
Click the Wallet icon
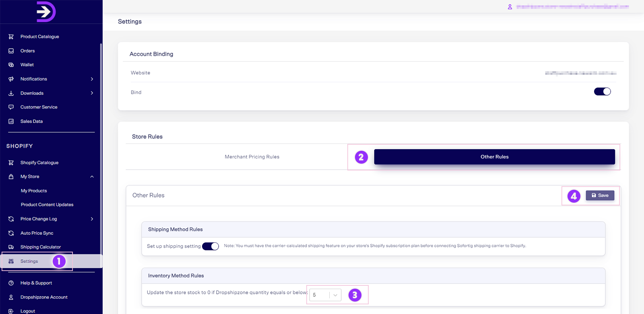(11, 65)
